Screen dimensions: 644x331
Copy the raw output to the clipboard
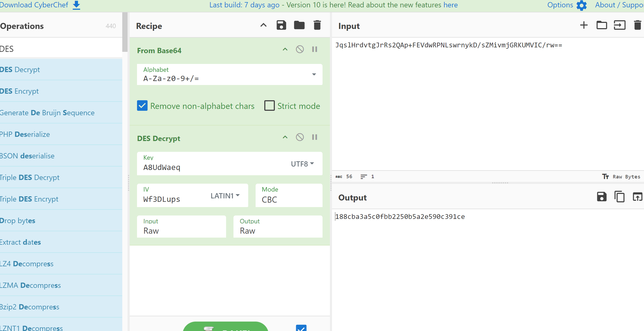coord(619,197)
